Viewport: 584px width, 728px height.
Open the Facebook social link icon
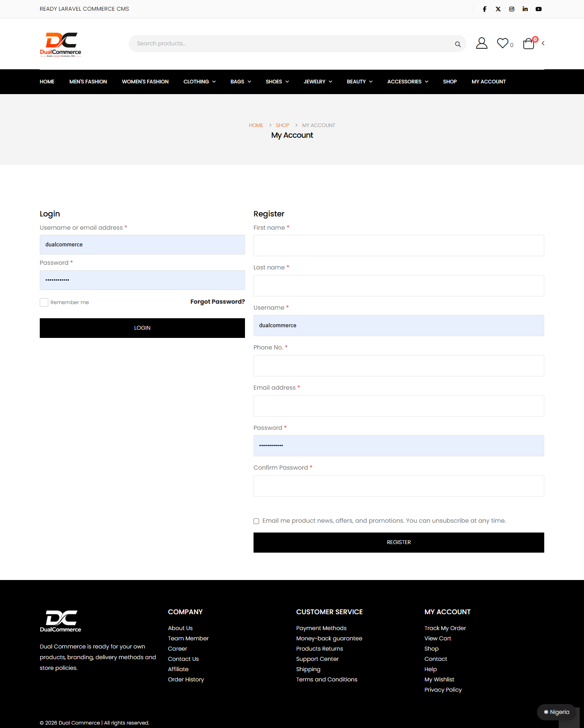(x=484, y=9)
